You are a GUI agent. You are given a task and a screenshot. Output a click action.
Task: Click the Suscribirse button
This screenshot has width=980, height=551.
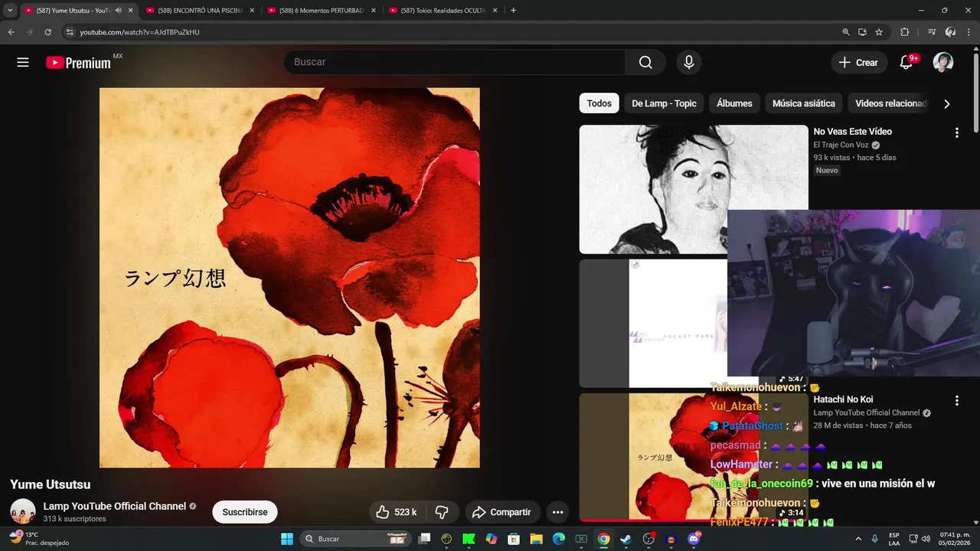(245, 512)
